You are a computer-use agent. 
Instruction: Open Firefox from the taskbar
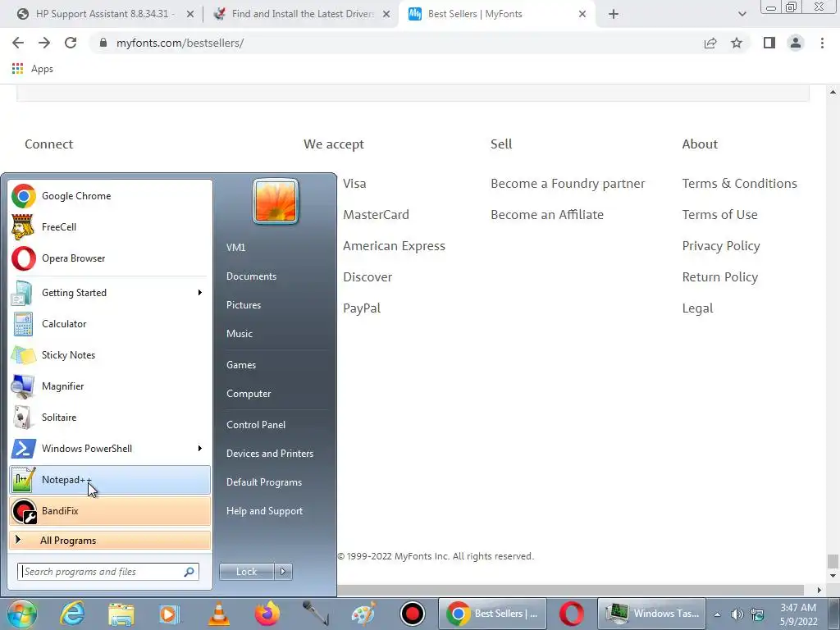267,614
